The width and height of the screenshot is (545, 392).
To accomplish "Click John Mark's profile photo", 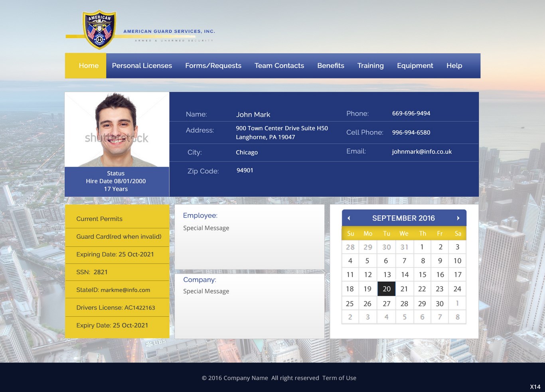I will tap(117, 129).
